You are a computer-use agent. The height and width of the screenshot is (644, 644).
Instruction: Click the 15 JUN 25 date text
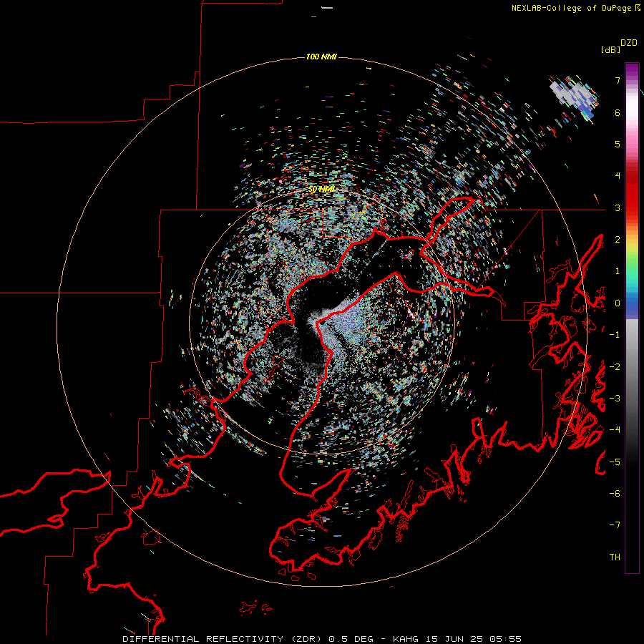(454, 639)
